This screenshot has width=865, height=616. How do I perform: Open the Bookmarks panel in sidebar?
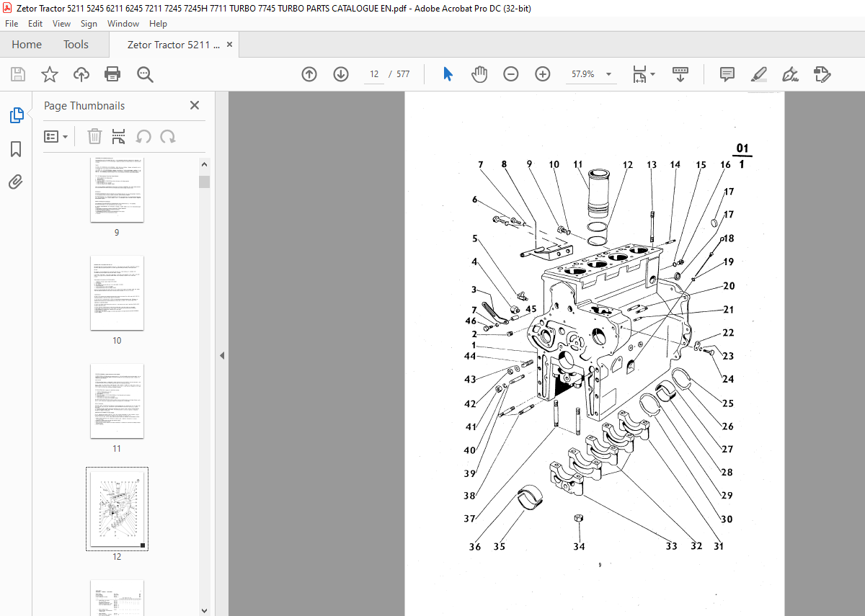click(16, 149)
